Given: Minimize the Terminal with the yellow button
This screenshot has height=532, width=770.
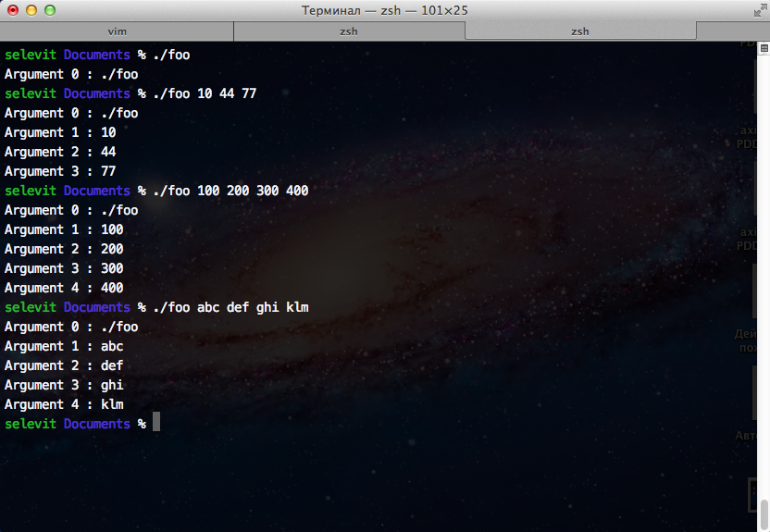Looking at the screenshot, I should [x=31, y=10].
